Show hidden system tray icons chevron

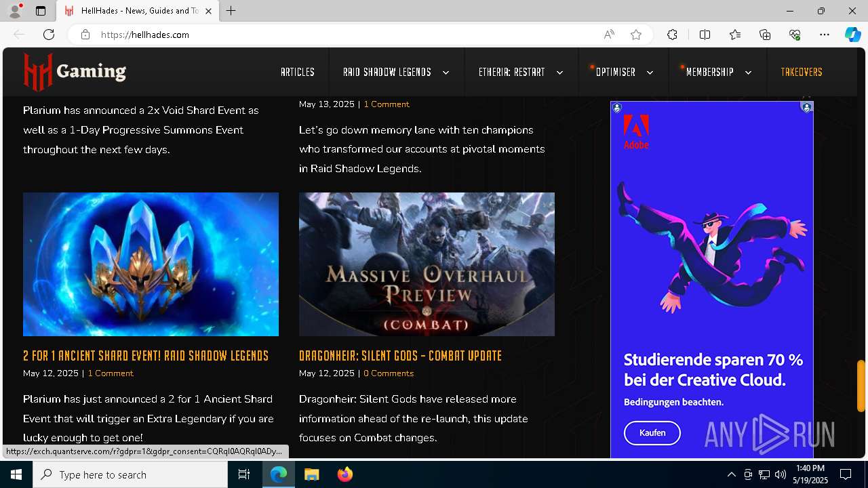(731, 474)
